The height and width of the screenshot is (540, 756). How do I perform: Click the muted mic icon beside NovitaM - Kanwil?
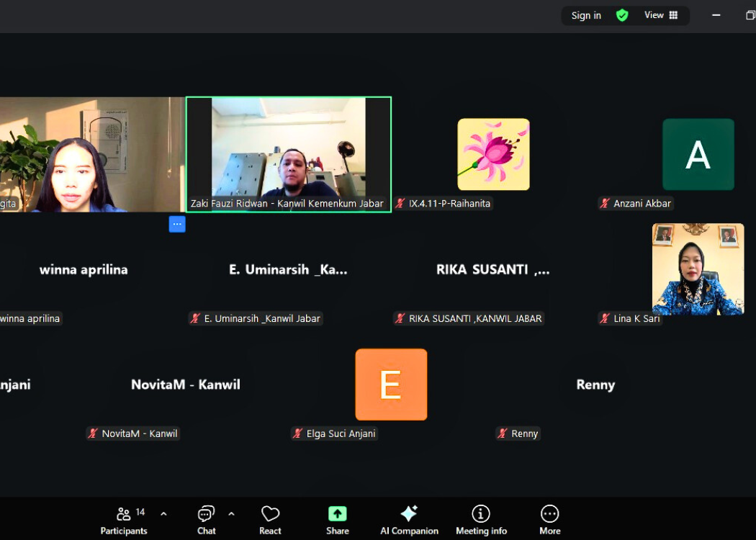tap(93, 433)
